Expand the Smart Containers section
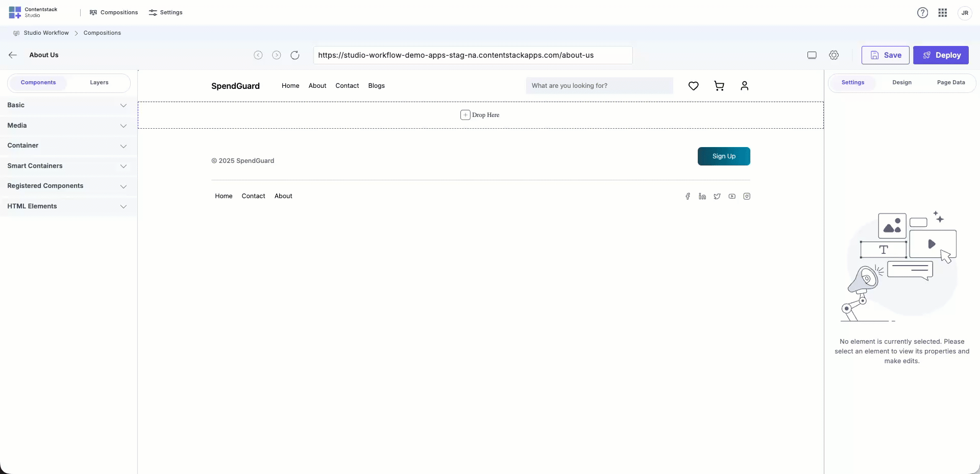The width and height of the screenshot is (980, 474). [68, 166]
